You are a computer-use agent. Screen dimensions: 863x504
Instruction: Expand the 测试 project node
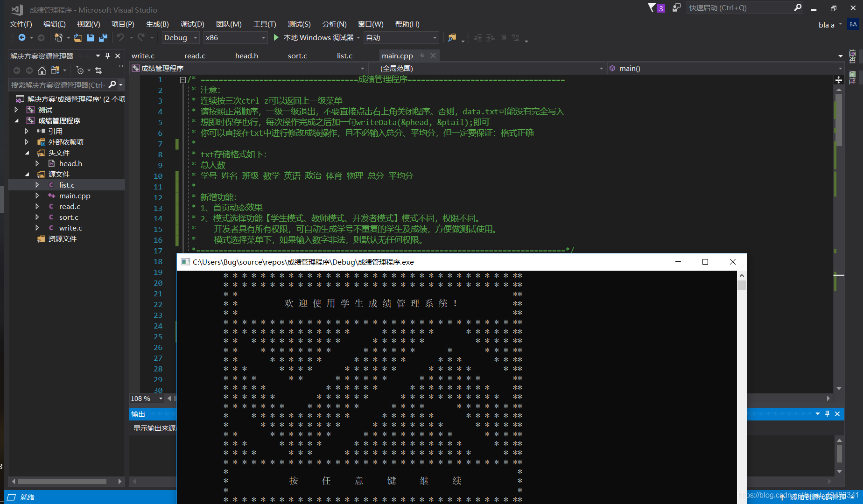point(16,110)
